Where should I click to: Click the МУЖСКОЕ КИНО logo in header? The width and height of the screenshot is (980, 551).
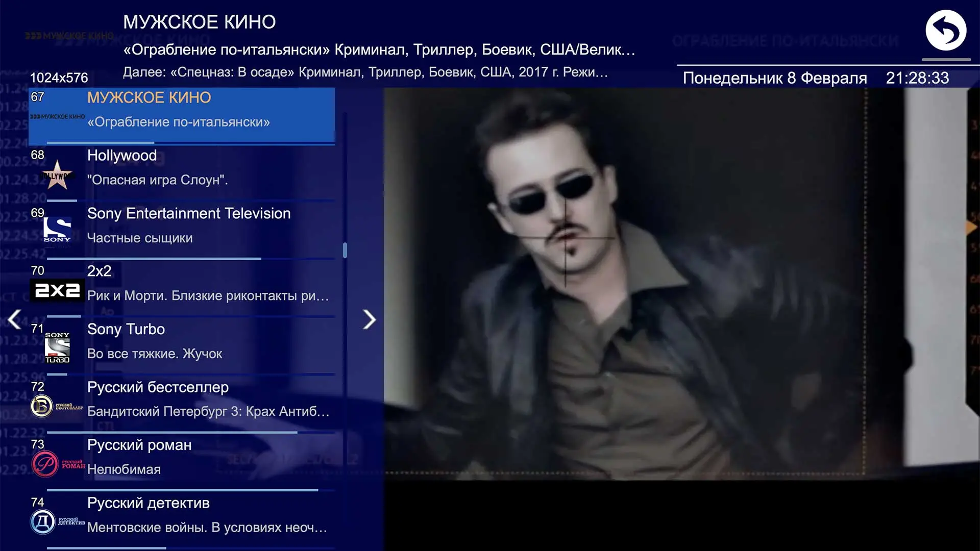69,36
